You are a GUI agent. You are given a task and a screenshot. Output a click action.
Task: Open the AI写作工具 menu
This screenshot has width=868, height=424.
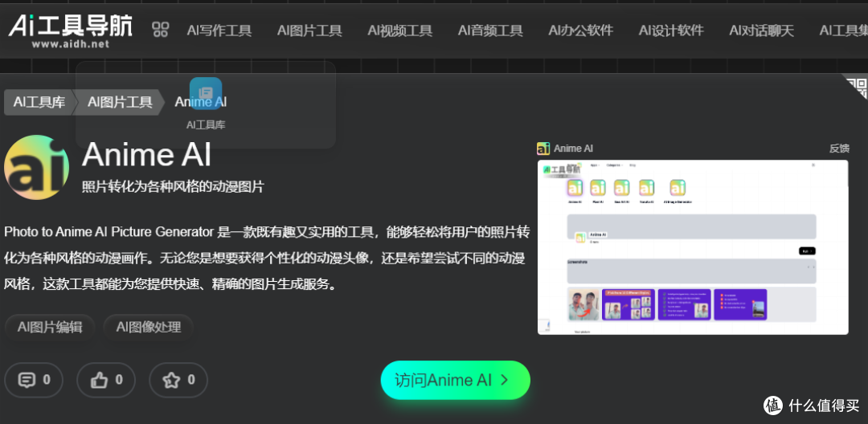(x=219, y=31)
